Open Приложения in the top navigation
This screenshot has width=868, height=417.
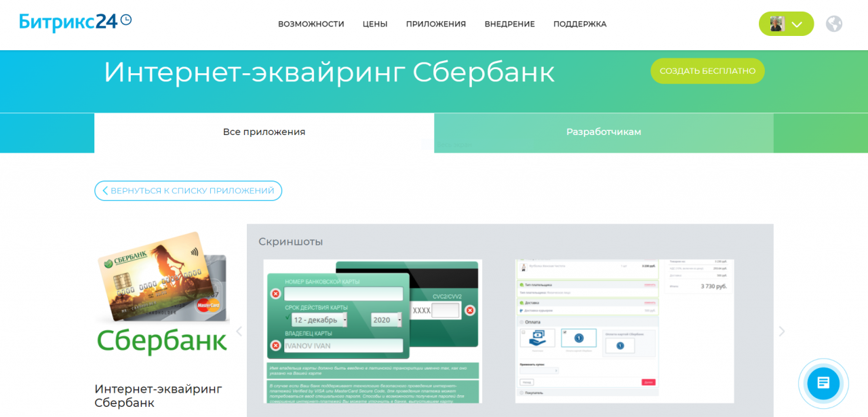tap(436, 24)
